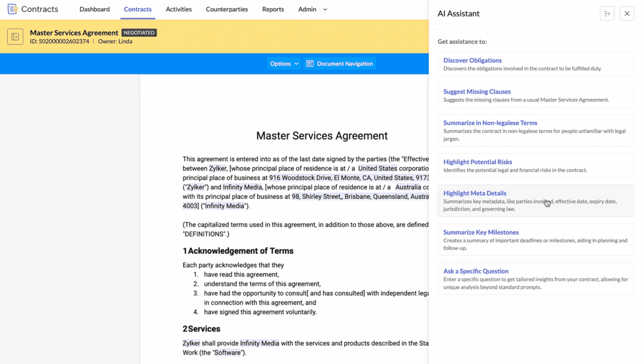Click Document Navigation button
This screenshot has width=641, height=364.
tap(339, 63)
